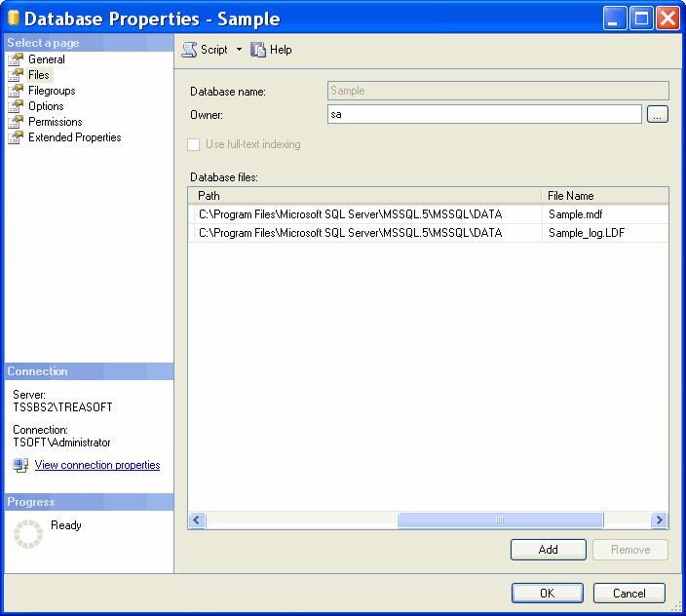Screen dimensions: 686x616
Task: Click the scrollbar left arrow
Action: coord(197,520)
